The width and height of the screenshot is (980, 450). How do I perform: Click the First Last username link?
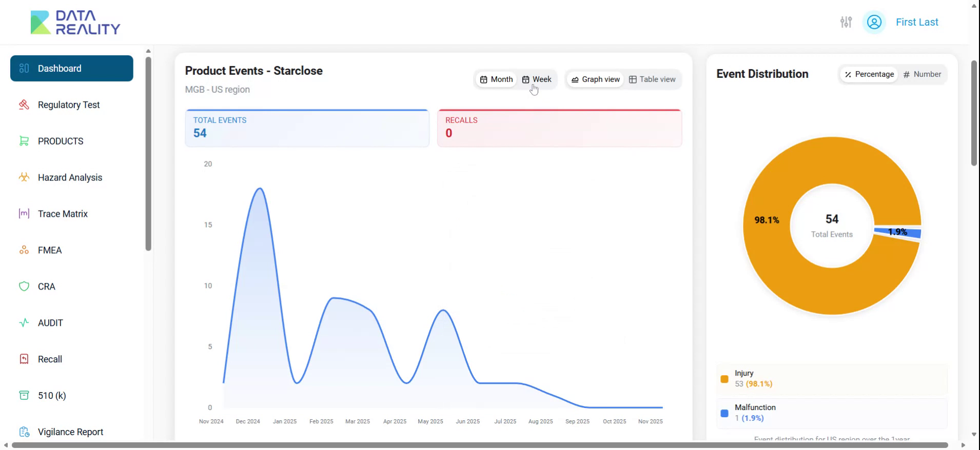point(917,22)
